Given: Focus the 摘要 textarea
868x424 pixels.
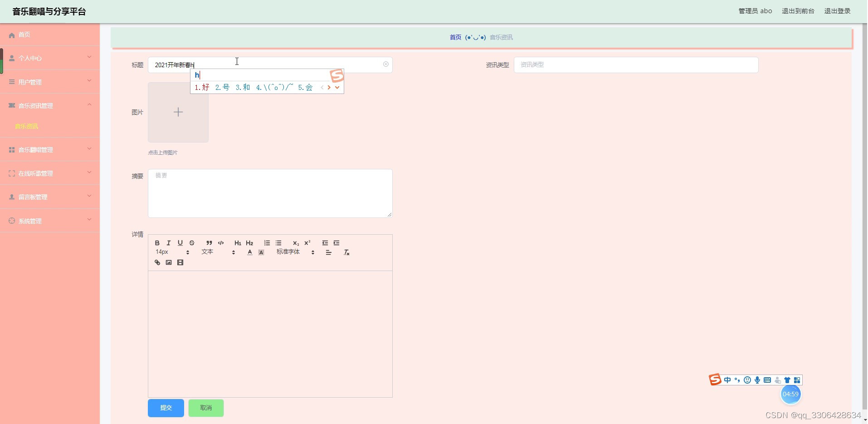Looking at the screenshot, I should [x=270, y=193].
